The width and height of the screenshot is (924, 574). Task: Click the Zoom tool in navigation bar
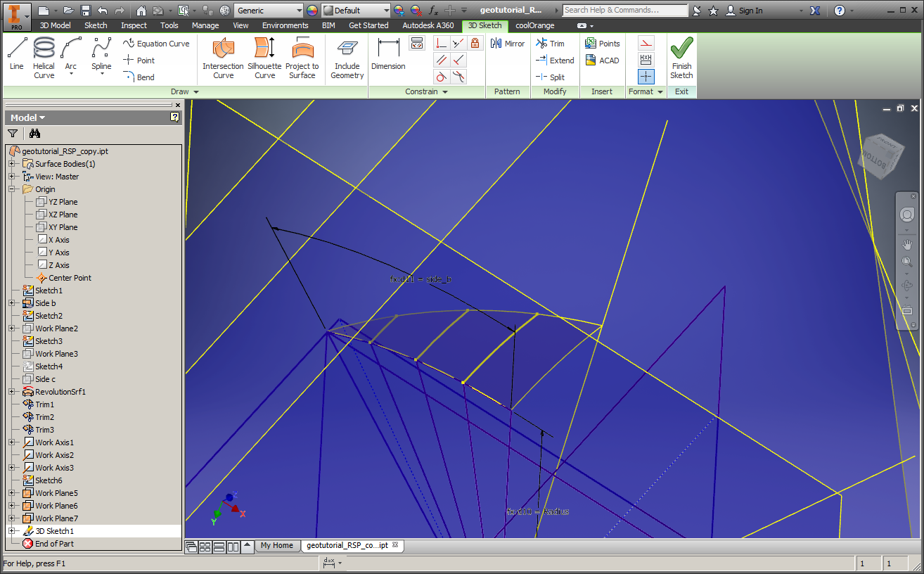(x=907, y=262)
